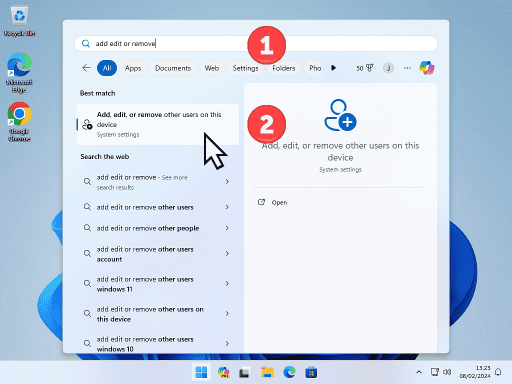Click the search text field
Viewport: 512px width, 384px height.
pos(256,44)
